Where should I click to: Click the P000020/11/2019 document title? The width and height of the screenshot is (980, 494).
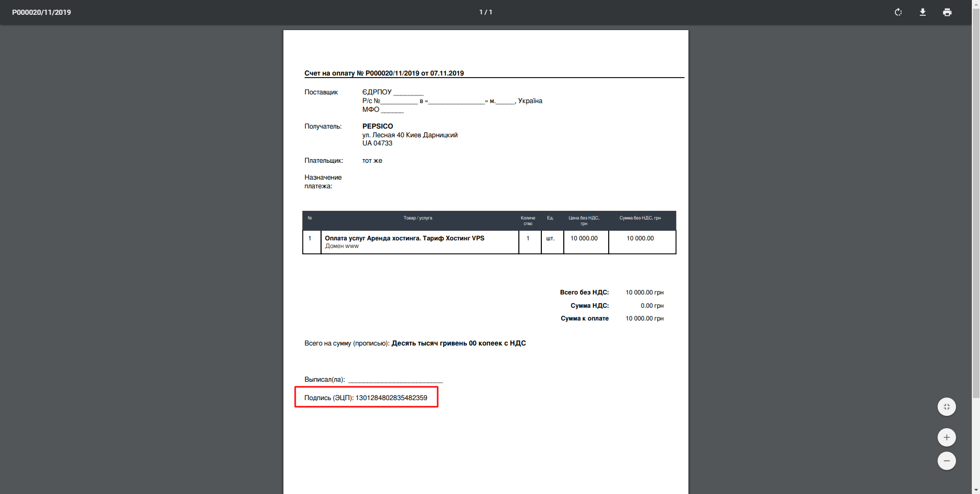(41, 12)
